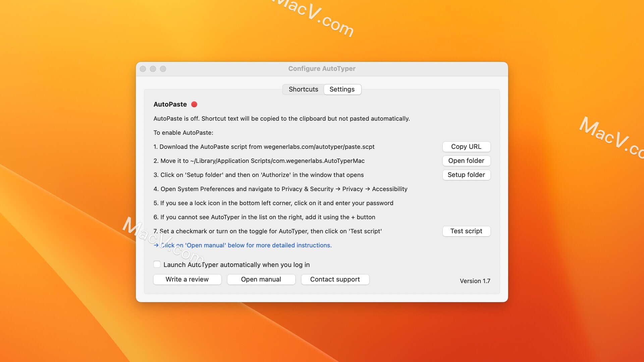The height and width of the screenshot is (362, 644).
Task: Click the Copy URL icon button
Action: 466,146
